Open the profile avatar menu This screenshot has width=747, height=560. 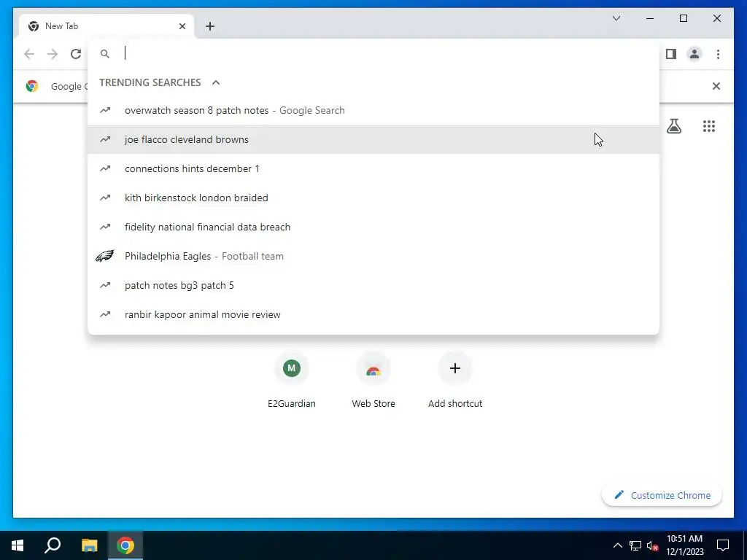pos(694,54)
